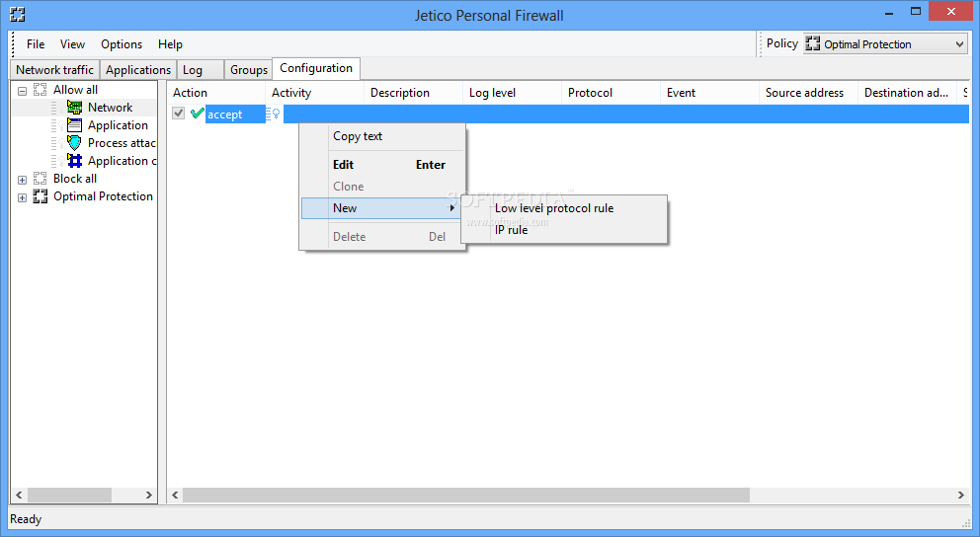Viewport: 980px width, 537px height.
Task: Collapse the Allow all tree node
Action: (22, 91)
